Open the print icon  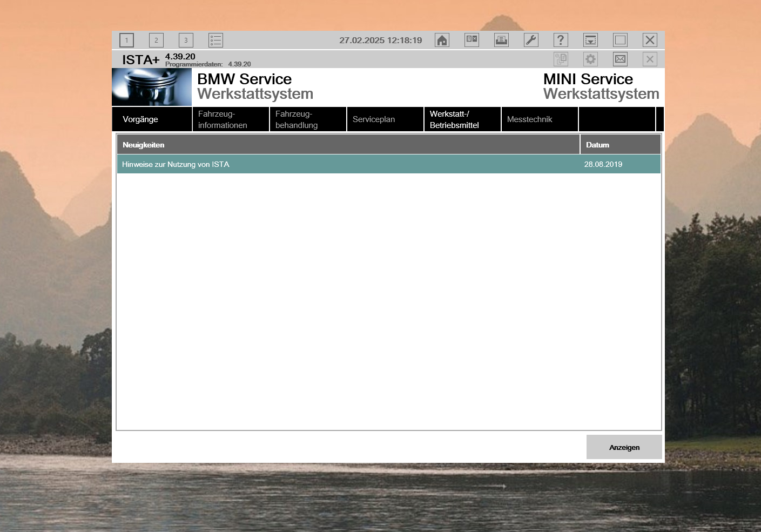pyautogui.click(x=502, y=40)
